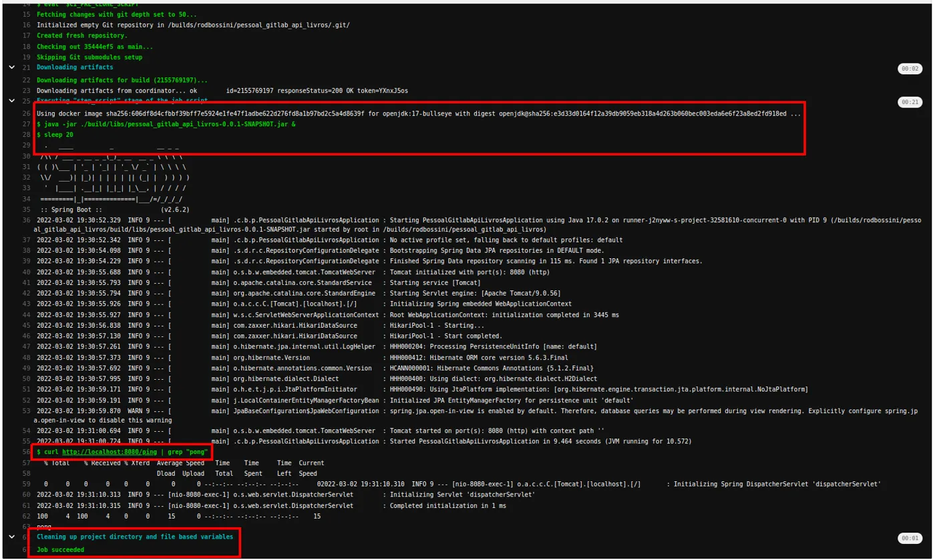Collapse the Cleaning up project directory section
This screenshot has height=560, width=935.
11,537
